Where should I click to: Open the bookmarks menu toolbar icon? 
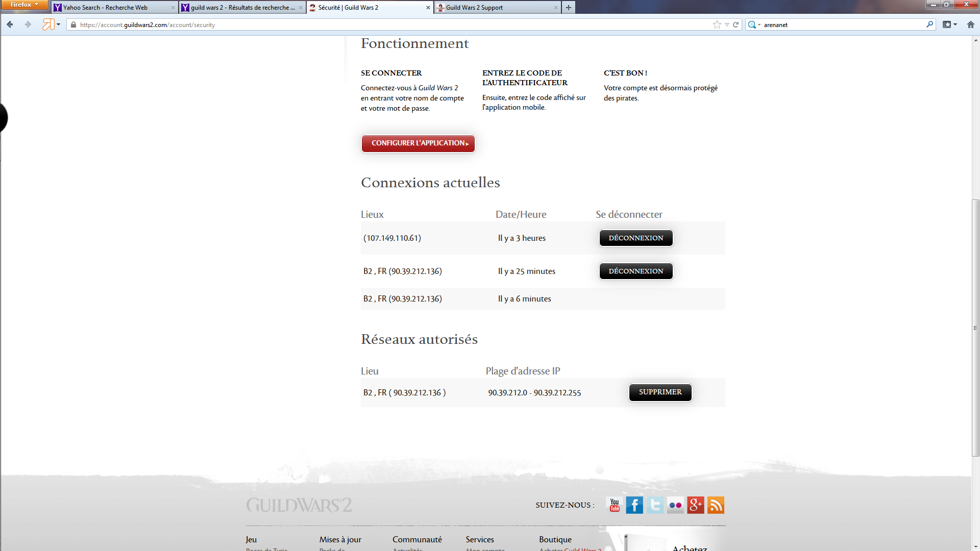click(949, 24)
